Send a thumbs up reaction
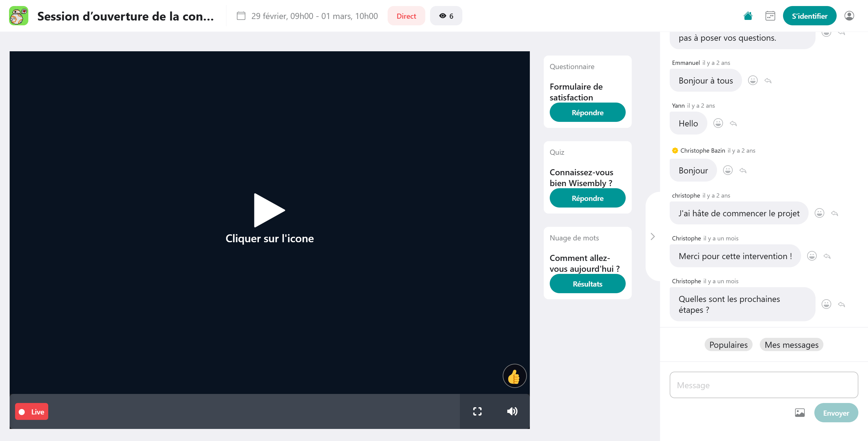Image resolution: width=868 pixels, height=441 pixels. (x=514, y=376)
